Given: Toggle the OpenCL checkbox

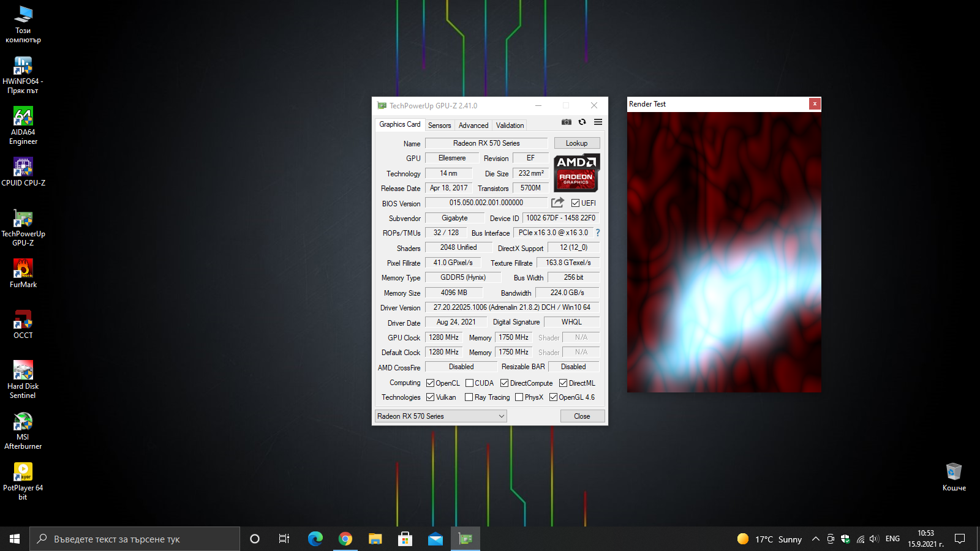Looking at the screenshot, I should pyautogui.click(x=431, y=383).
